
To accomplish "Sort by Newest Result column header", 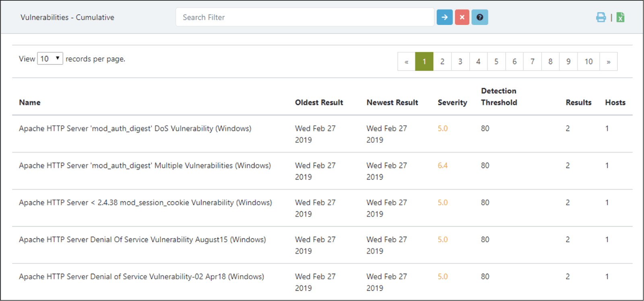I will 392,102.
